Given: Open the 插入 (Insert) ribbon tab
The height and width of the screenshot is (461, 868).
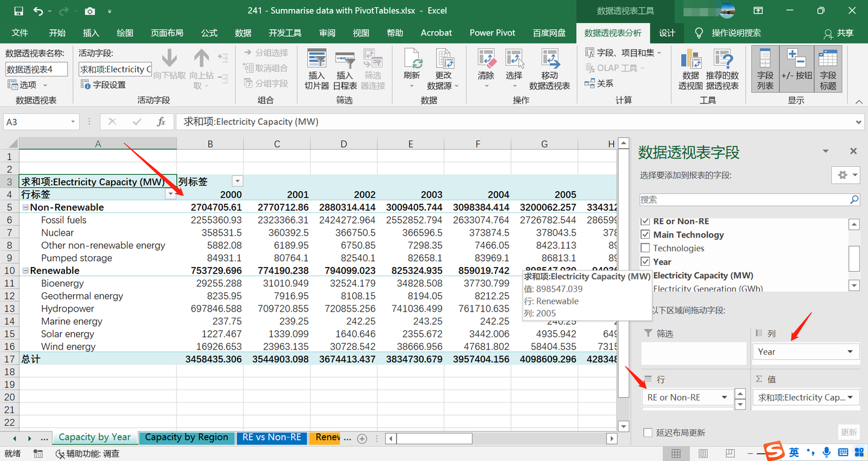Looking at the screenshot, I should point(91,33).
